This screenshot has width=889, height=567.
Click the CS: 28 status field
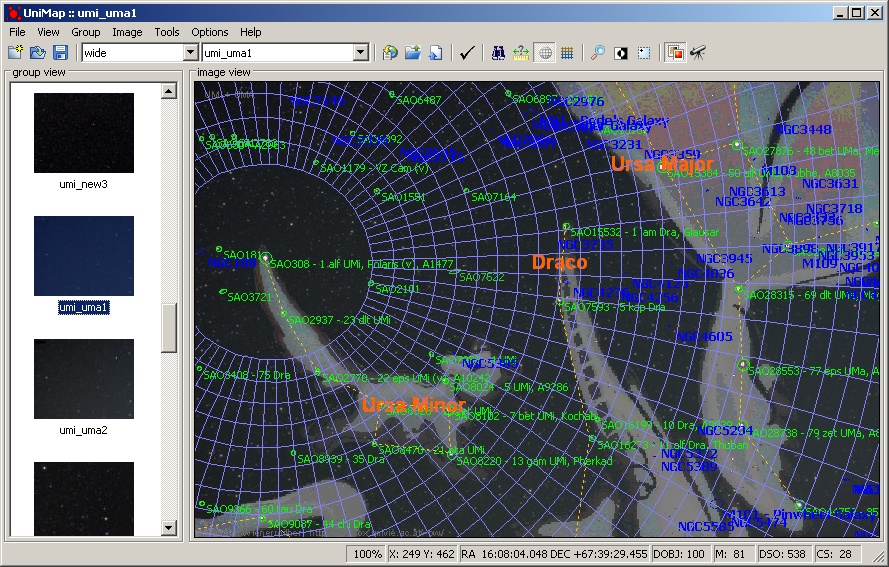(x=836, y=554)
